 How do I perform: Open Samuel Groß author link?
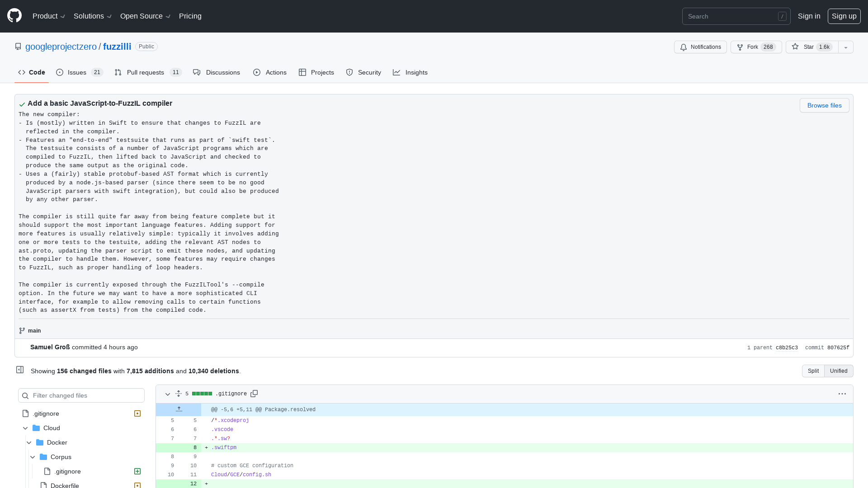click(50, 347)
